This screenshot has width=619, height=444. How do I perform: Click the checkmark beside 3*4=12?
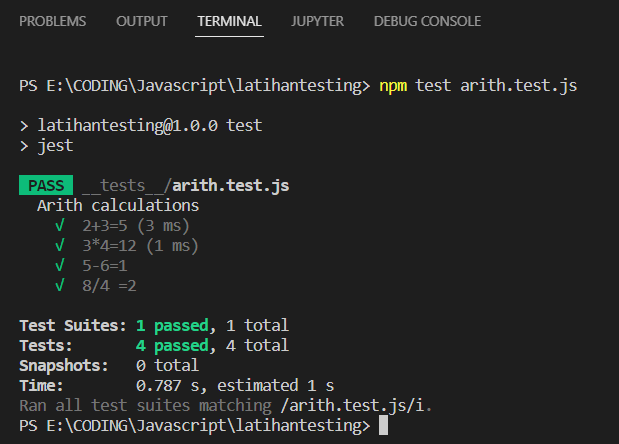tap(60, 245)
